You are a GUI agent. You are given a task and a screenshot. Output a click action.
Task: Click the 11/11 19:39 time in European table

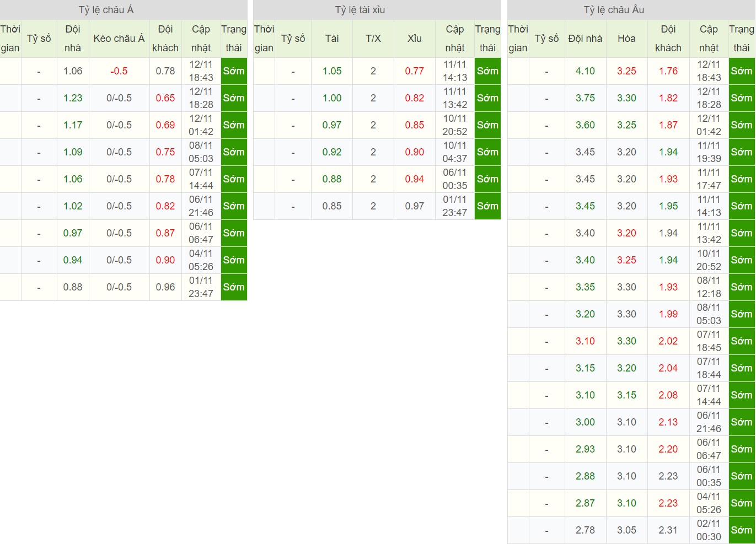[x=709, y=152]
